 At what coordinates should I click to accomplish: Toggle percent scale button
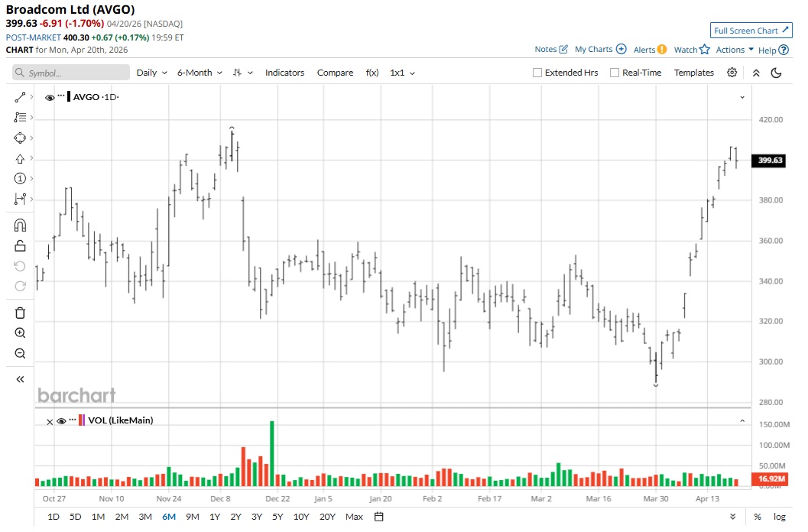[757, 517]
